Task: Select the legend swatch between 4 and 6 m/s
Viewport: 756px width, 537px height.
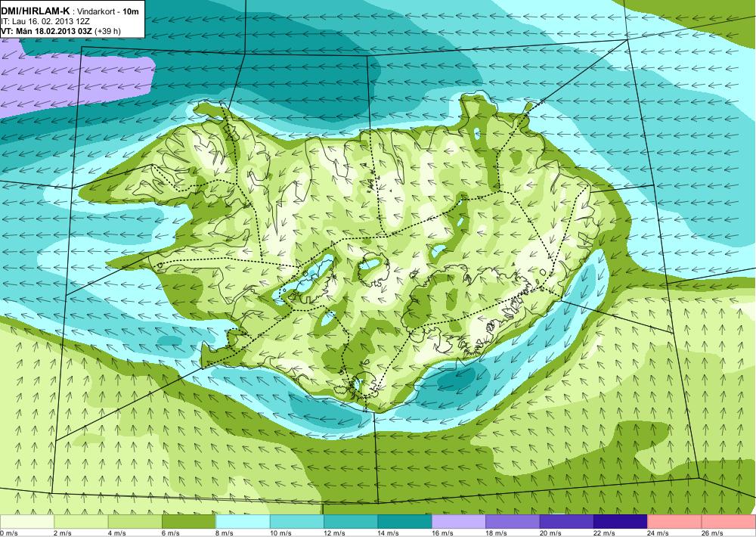Action: [x=135, y=522]
